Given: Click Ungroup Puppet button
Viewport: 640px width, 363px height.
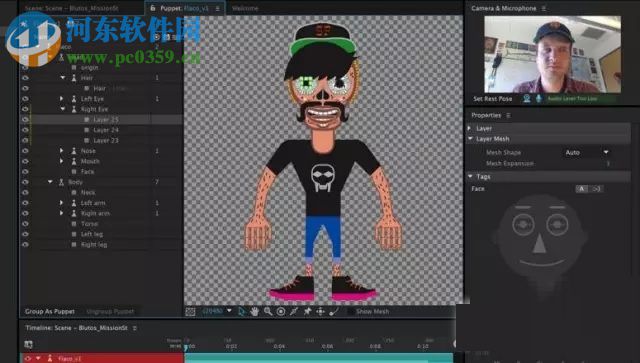Looking at the screenshot, I should click(110, 312).
